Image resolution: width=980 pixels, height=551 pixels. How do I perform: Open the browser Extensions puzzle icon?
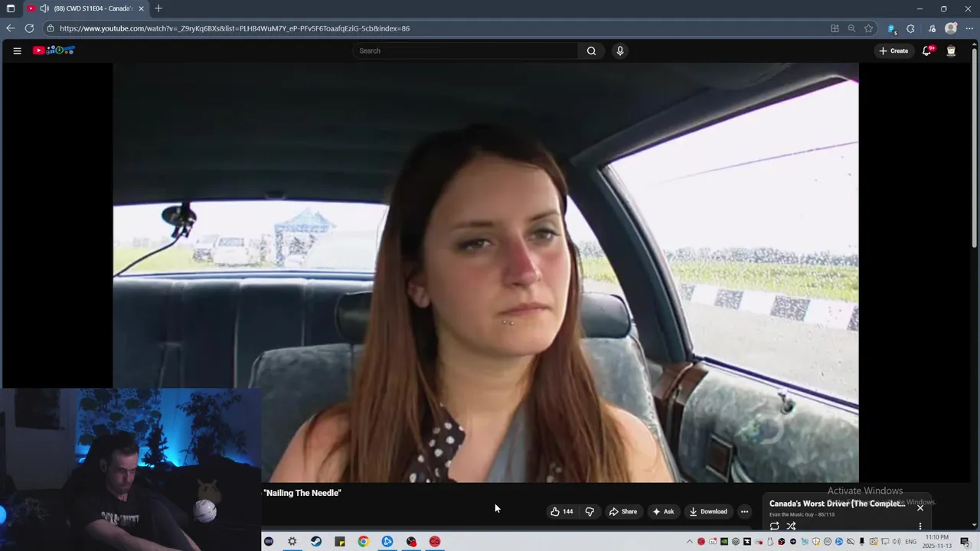[x=910, y=28]
